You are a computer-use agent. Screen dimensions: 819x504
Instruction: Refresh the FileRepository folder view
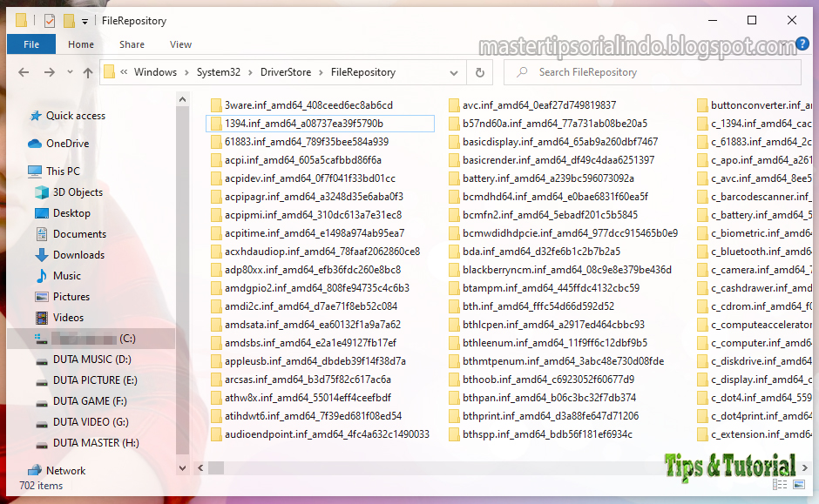coord(480,72)
